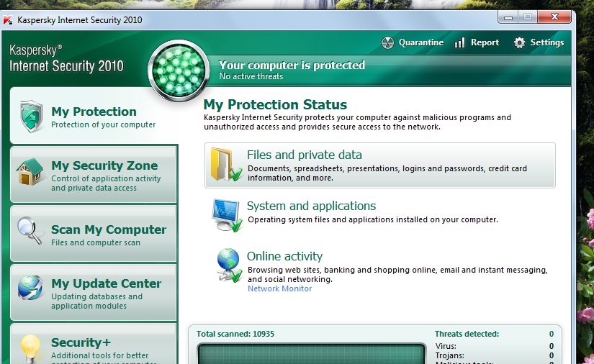Click the My Security Zone house icon
The image size is (594, 364).
(x=30, y=171)
